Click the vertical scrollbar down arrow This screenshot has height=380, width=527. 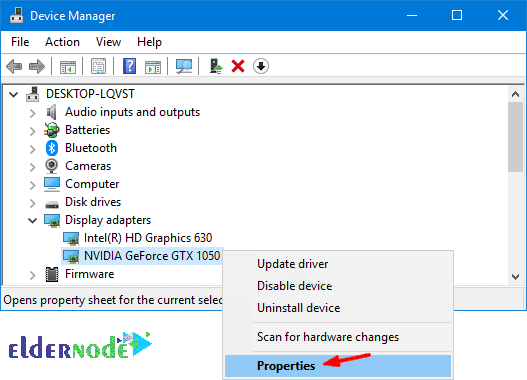click(x=515, y=277)
